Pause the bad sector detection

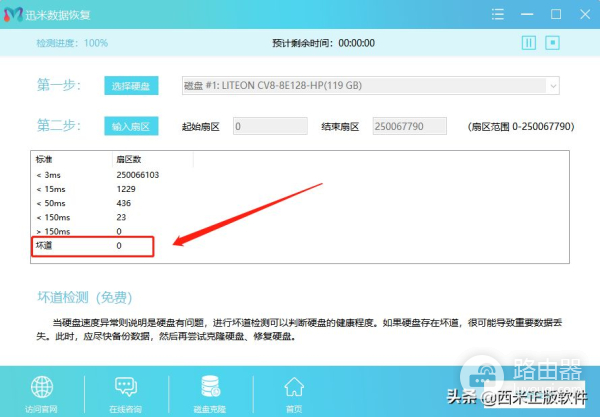[529, 43]
